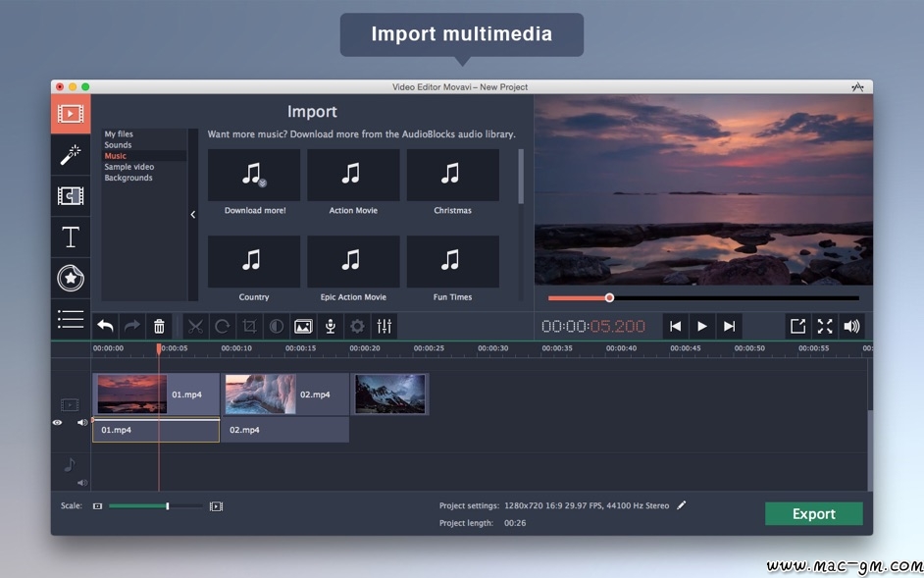Open the Filters magic wand tab
The width and height of the screenshot is (924, 578).
pyautogui.click(x=71, y=155)
